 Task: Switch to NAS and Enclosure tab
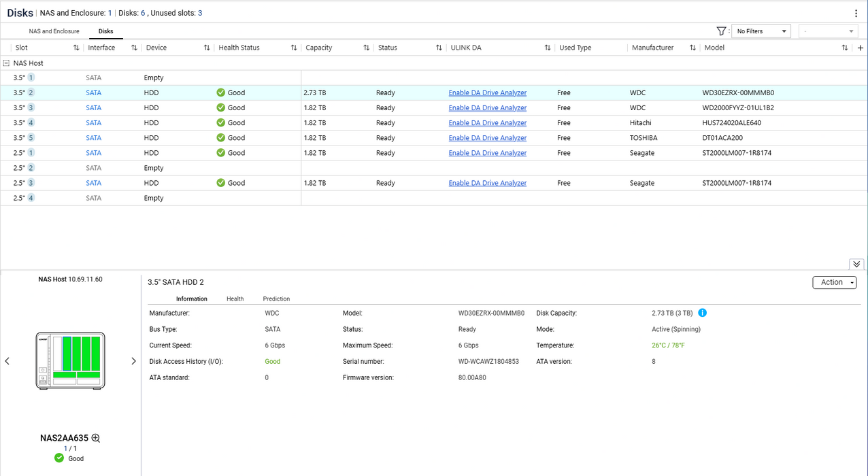point(54,31)
